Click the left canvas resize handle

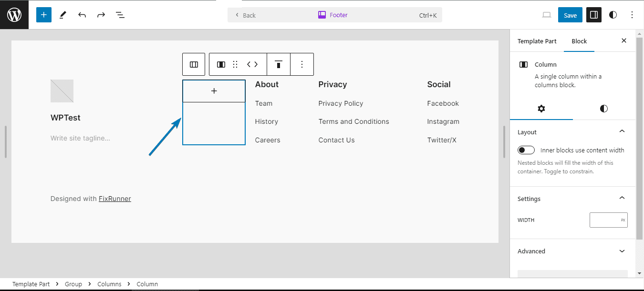[x=6, y=142]
